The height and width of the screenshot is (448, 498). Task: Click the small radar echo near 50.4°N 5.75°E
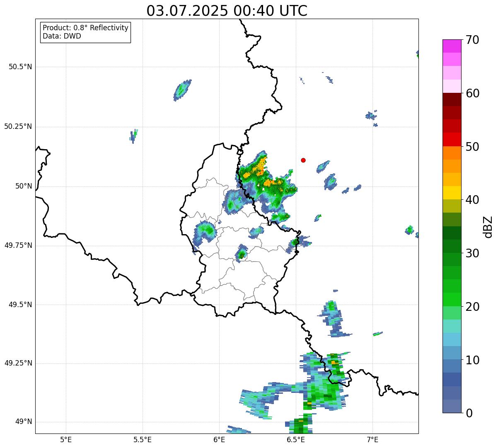click(182, 90)
